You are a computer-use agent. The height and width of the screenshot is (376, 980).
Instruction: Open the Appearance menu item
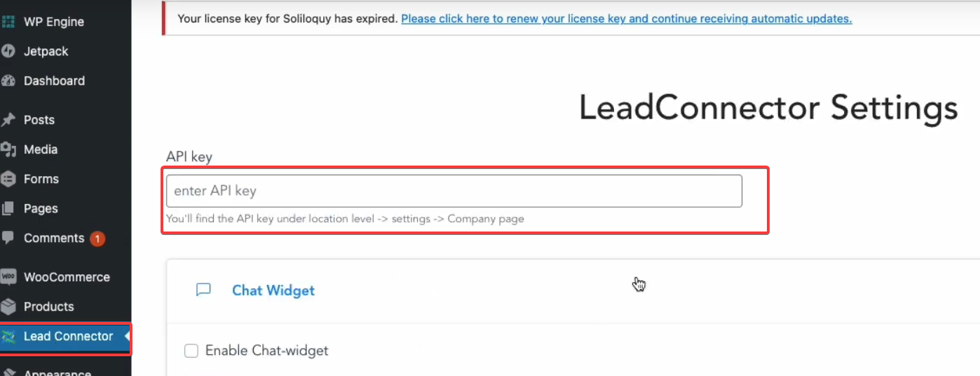(57, 372)
